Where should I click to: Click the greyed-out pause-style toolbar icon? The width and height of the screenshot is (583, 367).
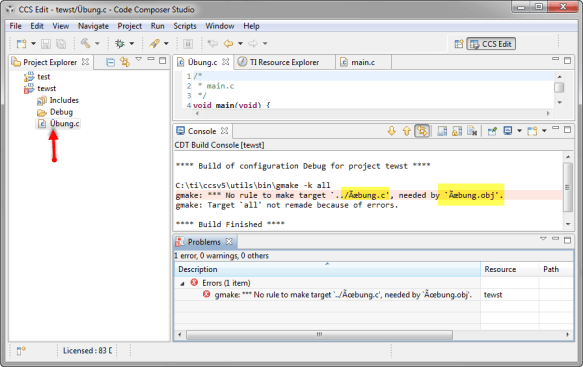pos(188,44)
